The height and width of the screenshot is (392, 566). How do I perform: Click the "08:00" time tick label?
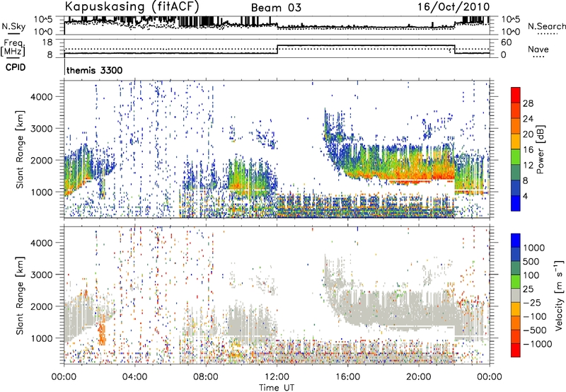[x=205, y=377]
